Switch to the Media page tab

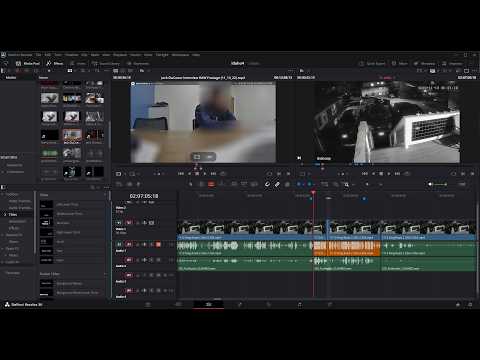tap(148, 304)
